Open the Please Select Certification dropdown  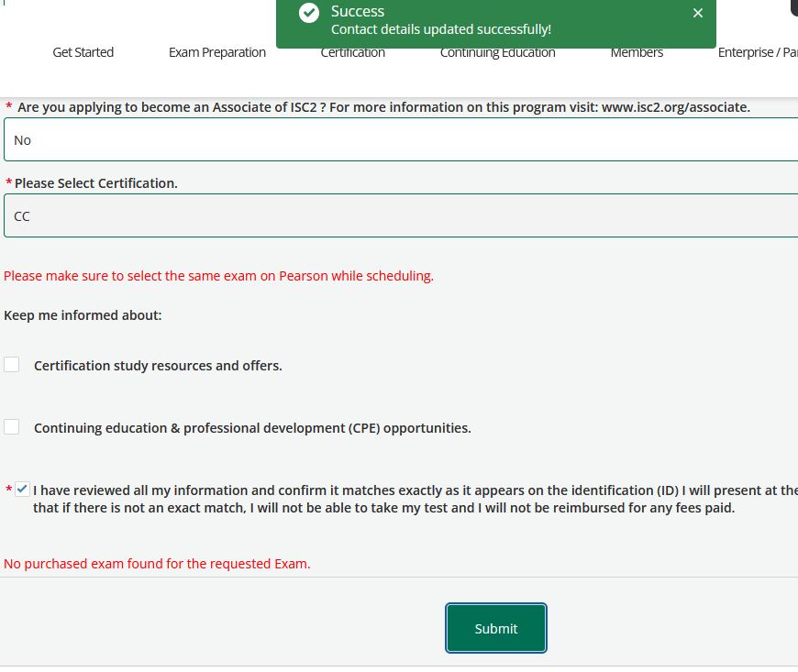(x=401, y=216)
